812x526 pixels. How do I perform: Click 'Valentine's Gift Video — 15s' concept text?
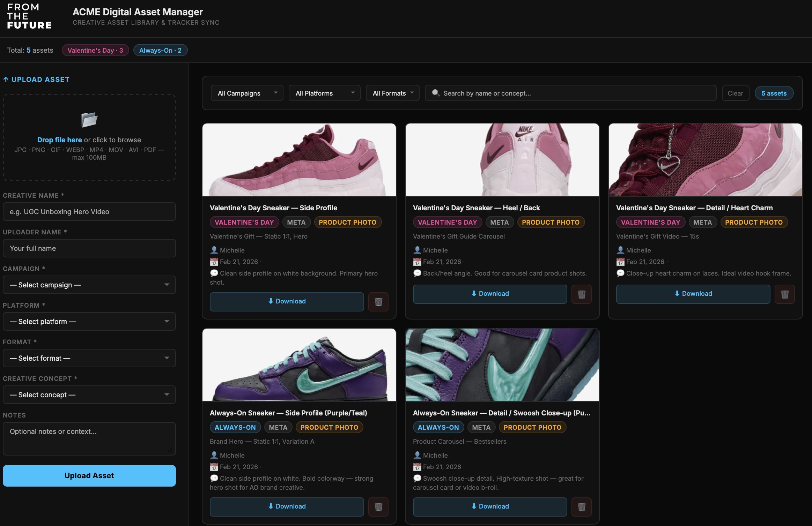(x=657, y=236)
